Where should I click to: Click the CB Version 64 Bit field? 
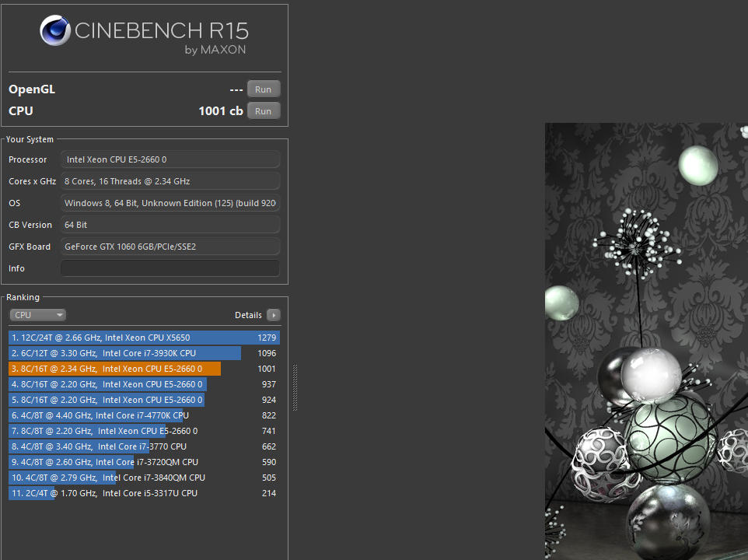(x=170, y=225)
